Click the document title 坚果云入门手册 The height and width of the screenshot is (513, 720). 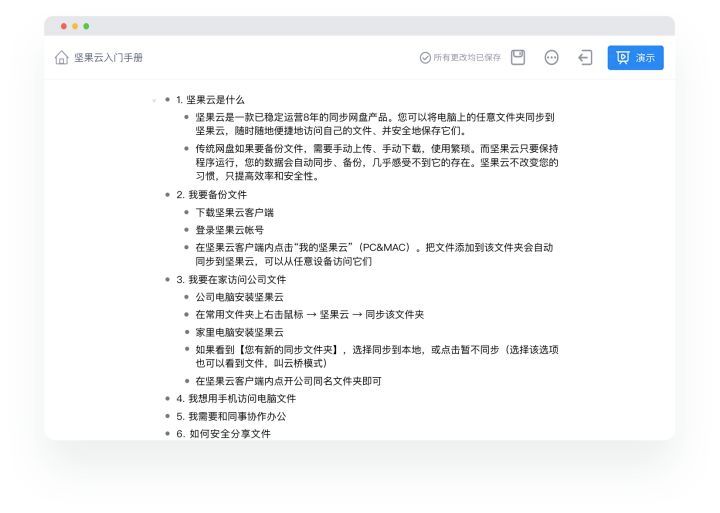[108, 57]
